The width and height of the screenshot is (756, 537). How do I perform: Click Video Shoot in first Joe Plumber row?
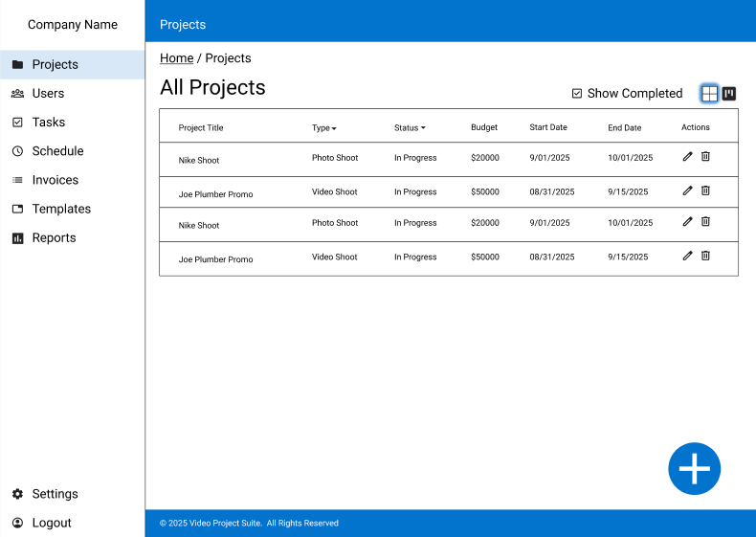pyautogui.click(x=334, y=192)
